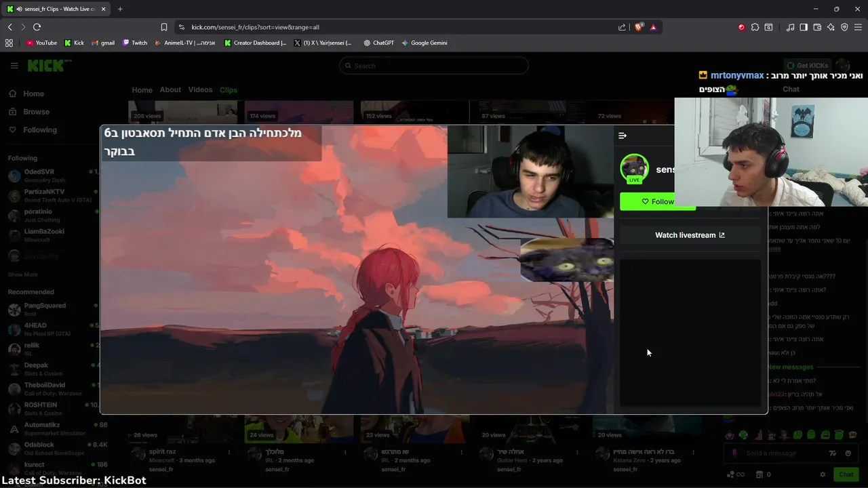Viewport: 868px width, 488px height.
Task: Open the chat settings gear icon
Action: click(823, 474)
